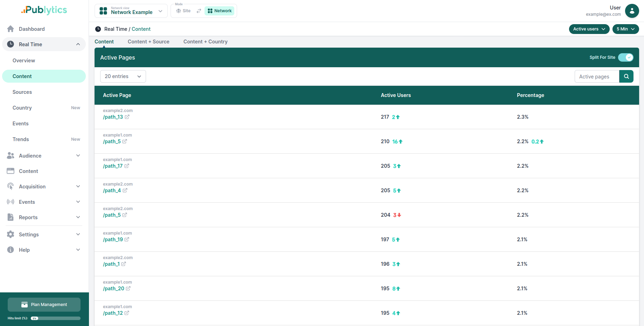644x326 pixels.
Task: Click the Reports document icon
Action: (x=11, y=217)
